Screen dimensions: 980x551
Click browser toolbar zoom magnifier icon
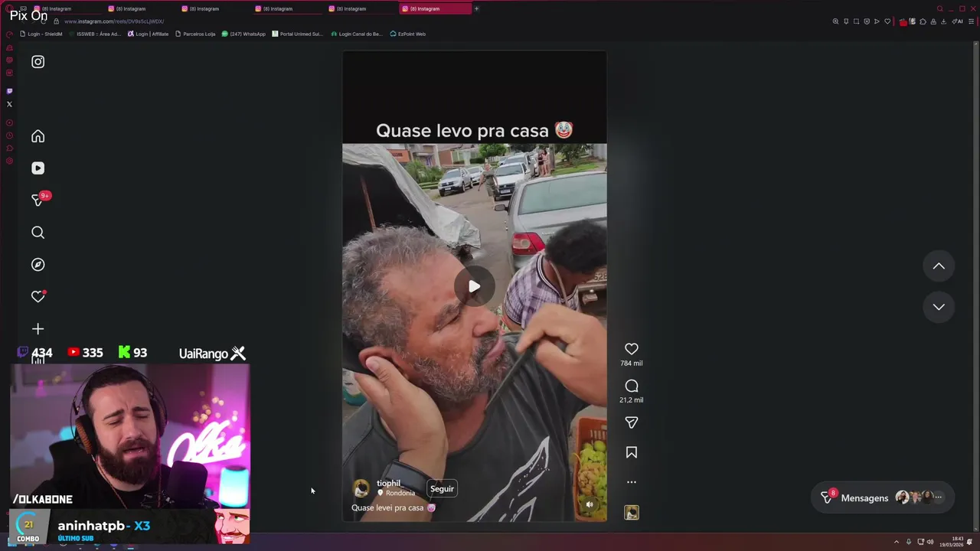coord(835,21)
